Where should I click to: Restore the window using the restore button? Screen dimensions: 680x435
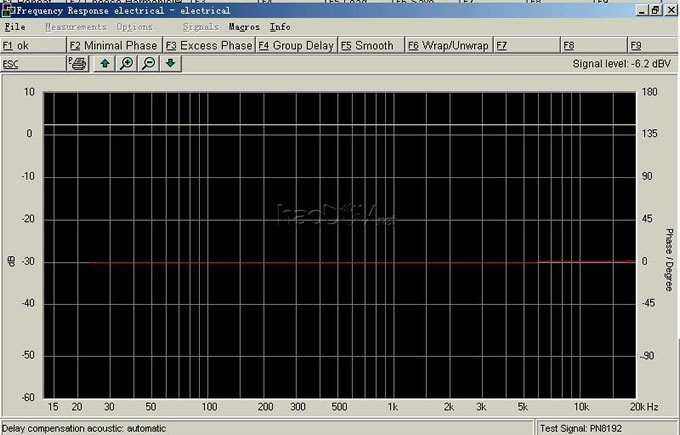655,10
